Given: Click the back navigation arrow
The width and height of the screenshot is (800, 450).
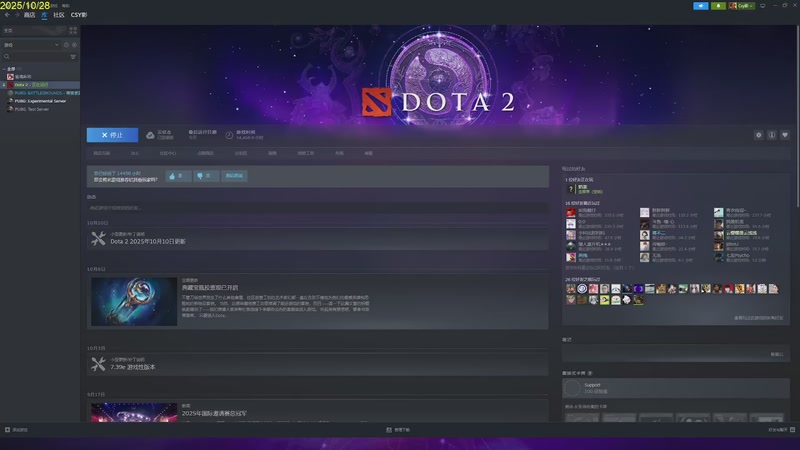Looking at the screenshot, I should click(x=7, y=15).
